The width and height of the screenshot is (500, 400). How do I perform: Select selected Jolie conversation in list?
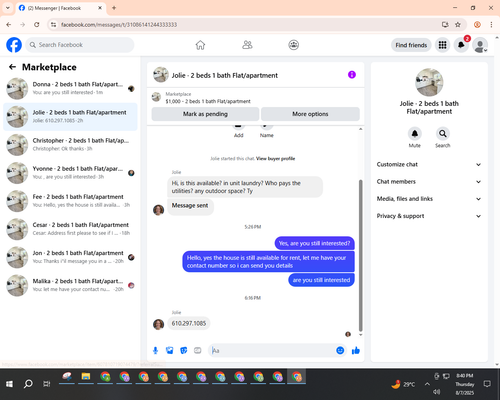click(70, 117)
